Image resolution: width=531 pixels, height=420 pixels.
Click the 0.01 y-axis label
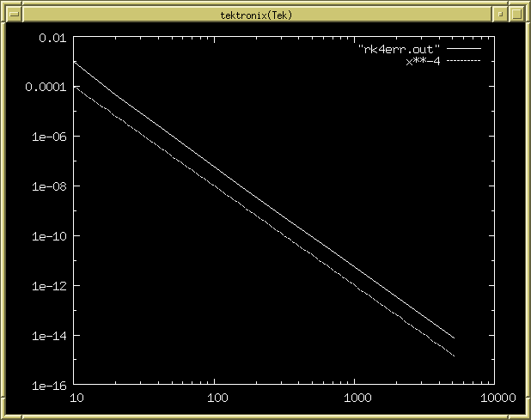49,38
